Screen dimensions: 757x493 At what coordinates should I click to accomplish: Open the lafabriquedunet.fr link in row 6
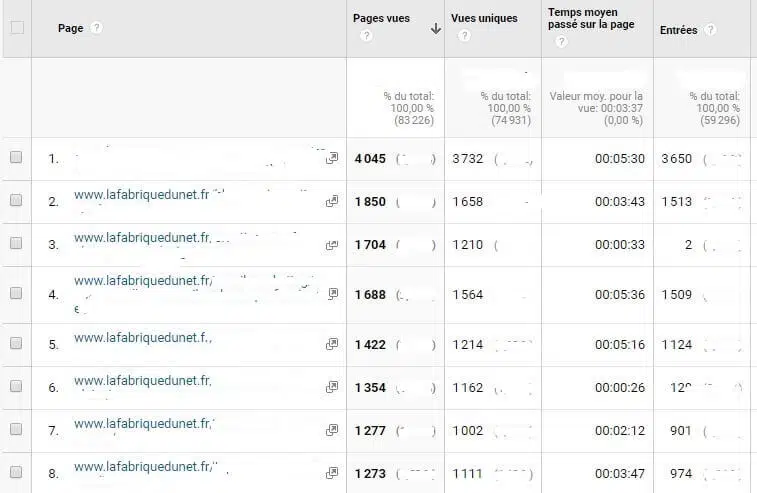tap(142, 380)
